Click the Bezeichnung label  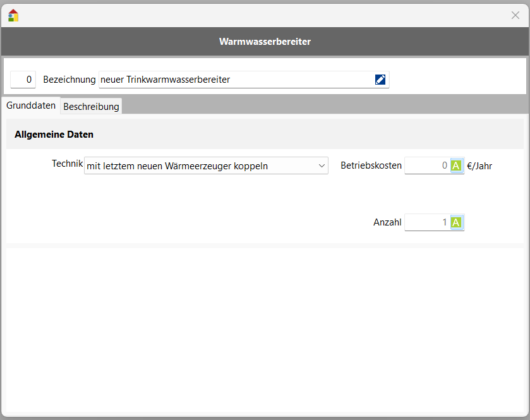pyautogui.click(x=69, y=80)
